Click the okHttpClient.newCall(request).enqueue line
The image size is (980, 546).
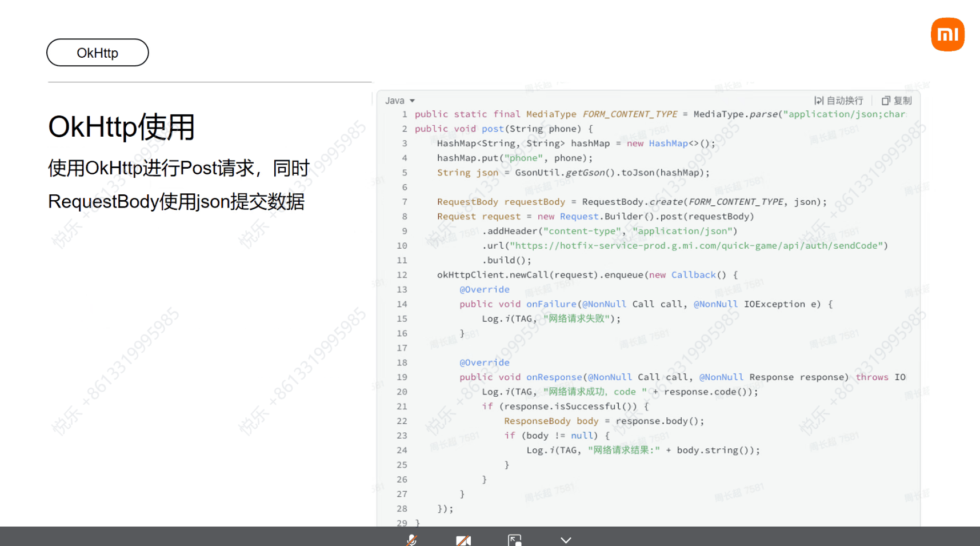[x=587, y=275]
